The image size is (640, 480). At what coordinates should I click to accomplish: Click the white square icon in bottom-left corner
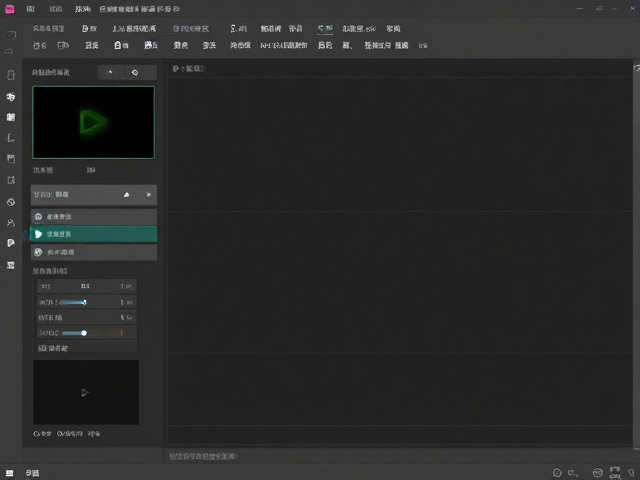(x=9, y=473)
